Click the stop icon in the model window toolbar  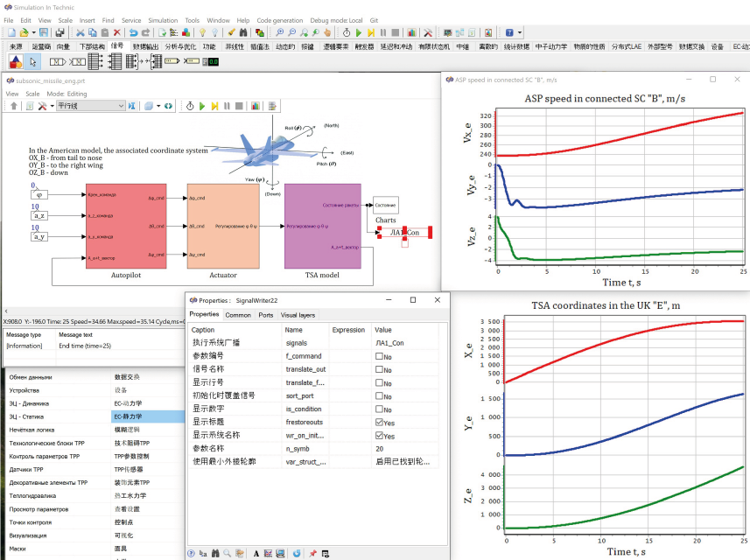239,106
